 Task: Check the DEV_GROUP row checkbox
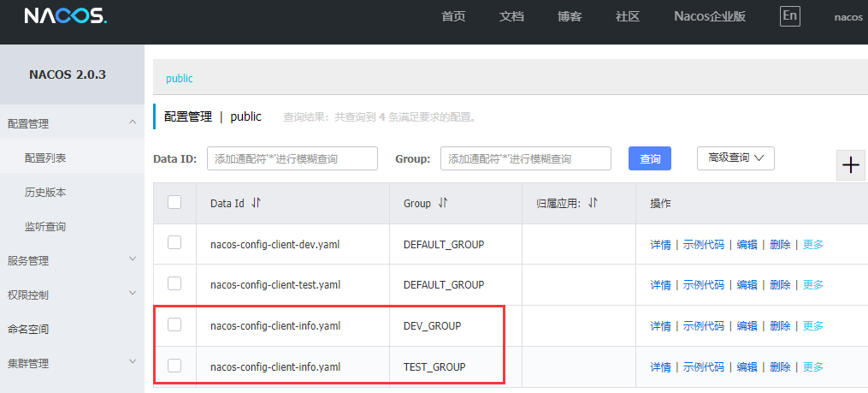point(174,325)
